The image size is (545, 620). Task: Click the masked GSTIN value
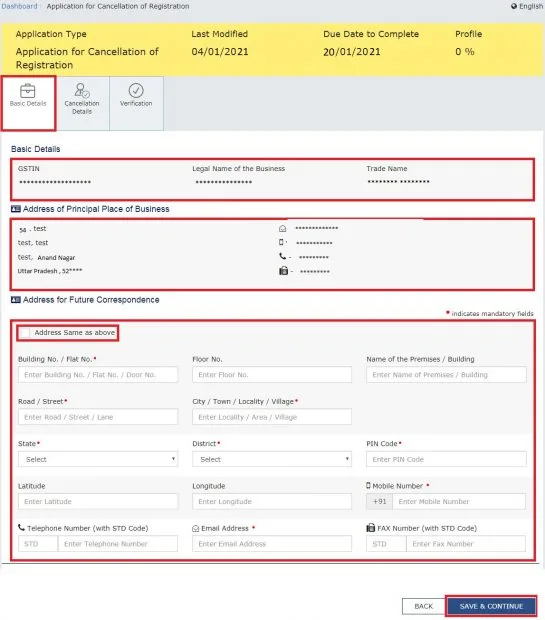tap(55, 182)
